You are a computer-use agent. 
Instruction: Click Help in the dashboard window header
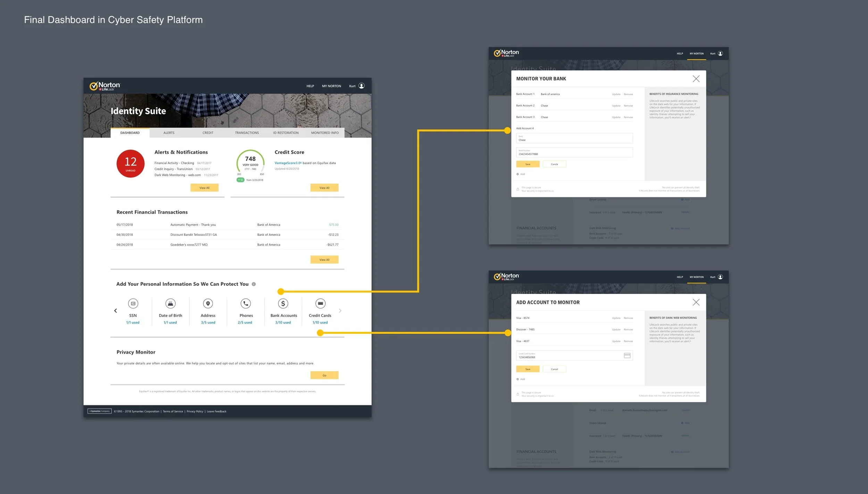pos(310,86)
